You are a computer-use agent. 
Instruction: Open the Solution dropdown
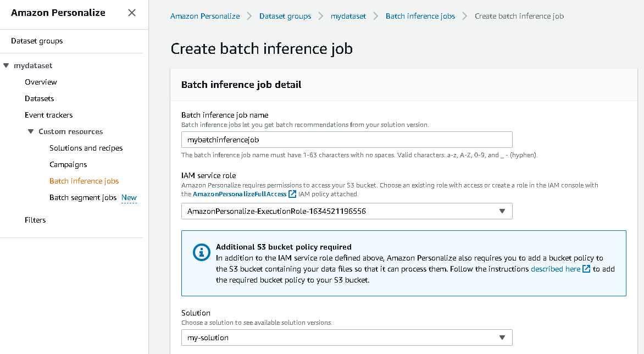pyautogui.click(x=347, y=338)
